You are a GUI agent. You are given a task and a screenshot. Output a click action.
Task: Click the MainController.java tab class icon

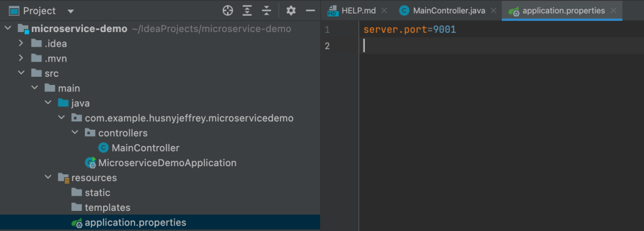pyautogui.click(x=404, y=11)
